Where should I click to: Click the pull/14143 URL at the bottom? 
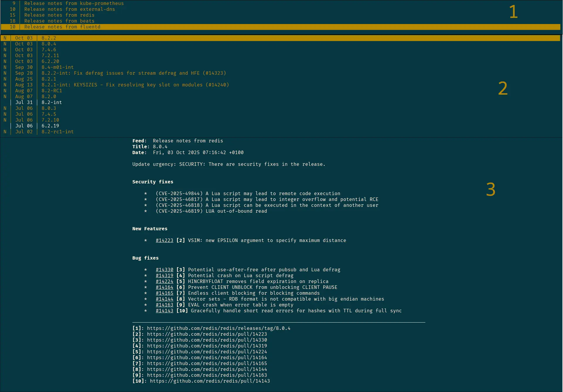(x=210, y=381)
